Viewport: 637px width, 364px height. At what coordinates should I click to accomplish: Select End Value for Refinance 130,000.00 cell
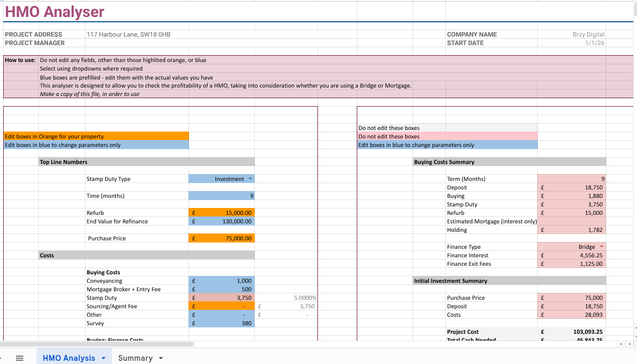[221, 221]
